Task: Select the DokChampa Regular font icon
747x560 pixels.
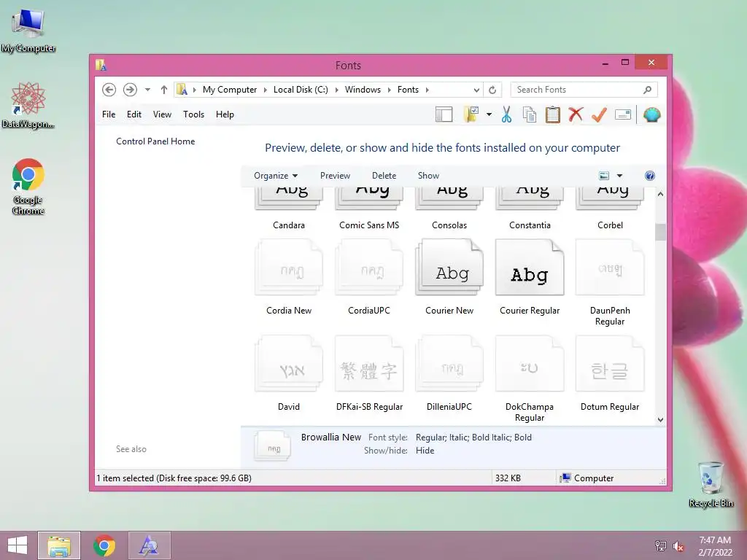Action: click(x=530, y=364)
